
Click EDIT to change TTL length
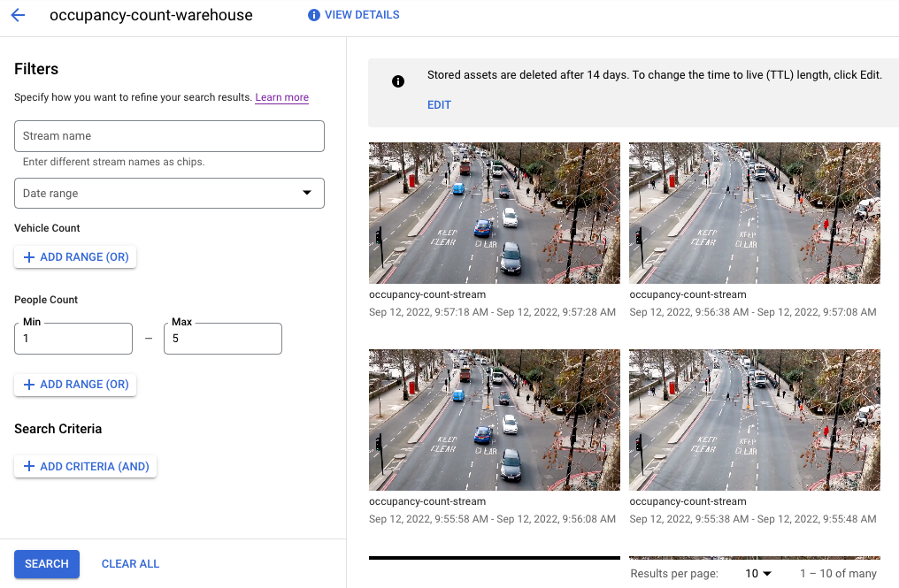(439, 104)
